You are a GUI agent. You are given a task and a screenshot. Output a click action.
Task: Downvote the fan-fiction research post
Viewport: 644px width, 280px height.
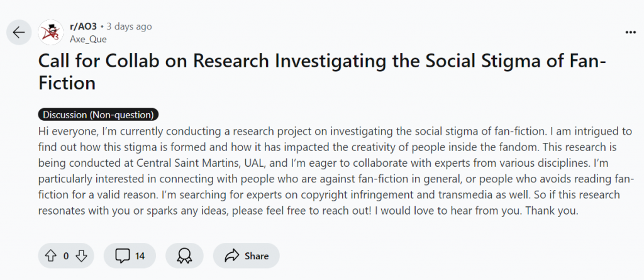pyautogui.click(x=82, y=255)
